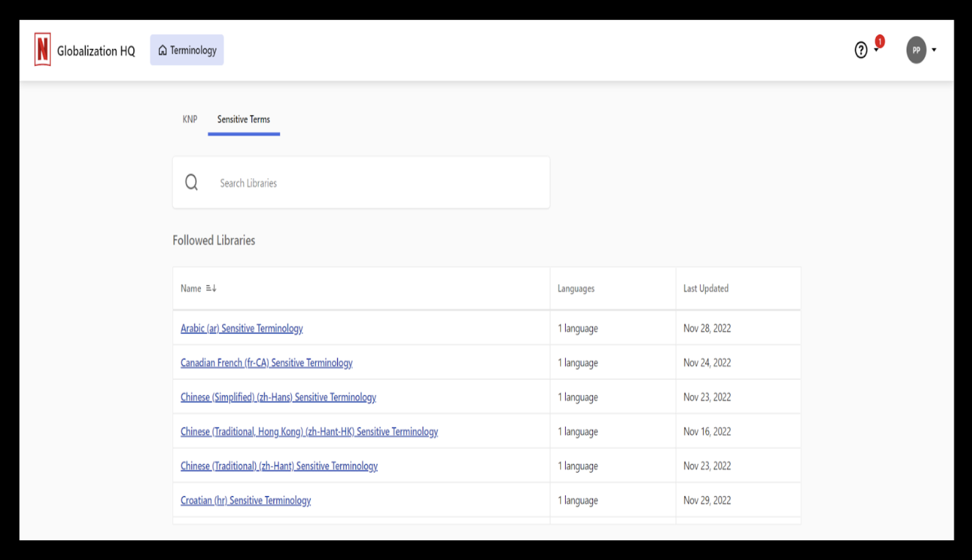
Task: Click the search magnifier icon
Action: [191, 183]
